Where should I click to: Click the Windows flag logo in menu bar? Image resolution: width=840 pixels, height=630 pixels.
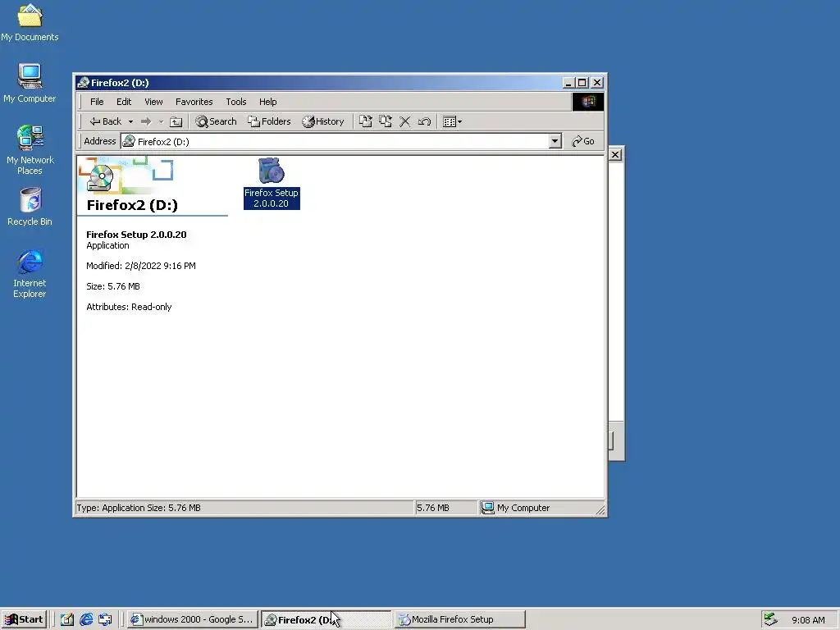coord(587,102)
